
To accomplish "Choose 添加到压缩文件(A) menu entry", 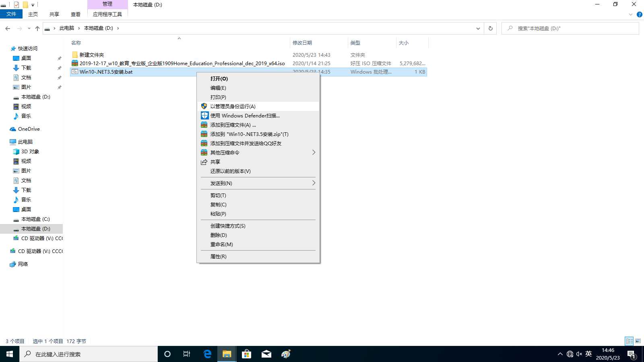I will tap(258, 125).
